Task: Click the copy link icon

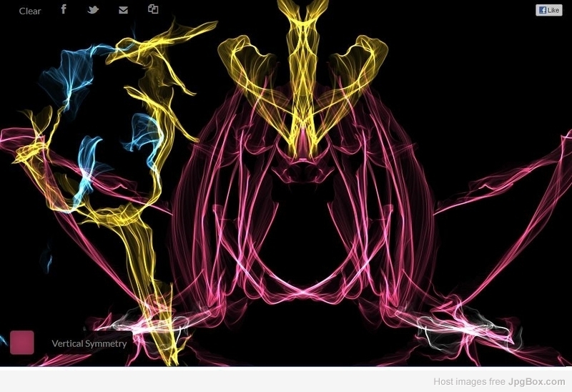Action: 153,9
